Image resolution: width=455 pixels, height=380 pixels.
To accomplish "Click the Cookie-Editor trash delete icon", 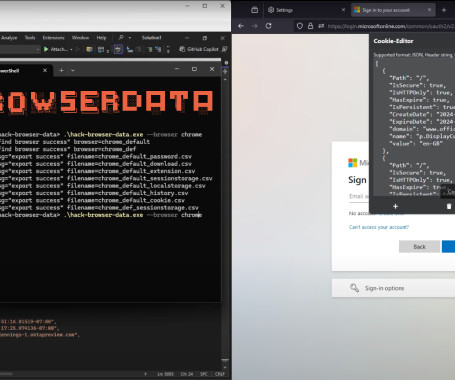I will pos(449,207).
